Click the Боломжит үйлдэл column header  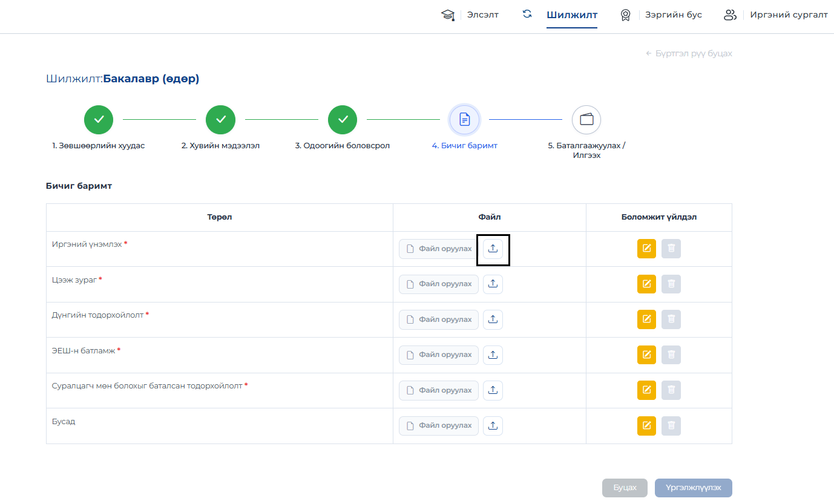tap(659, 217)
